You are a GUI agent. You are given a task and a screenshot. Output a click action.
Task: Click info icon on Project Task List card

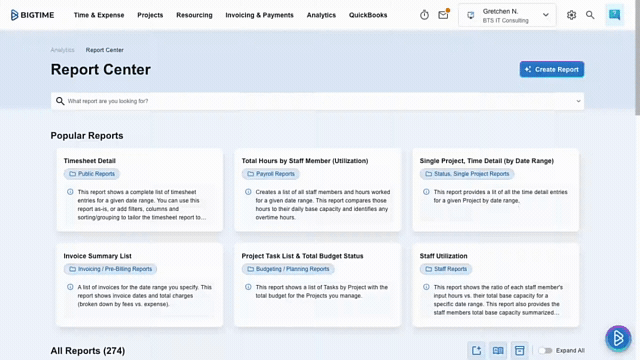(248, 287)
